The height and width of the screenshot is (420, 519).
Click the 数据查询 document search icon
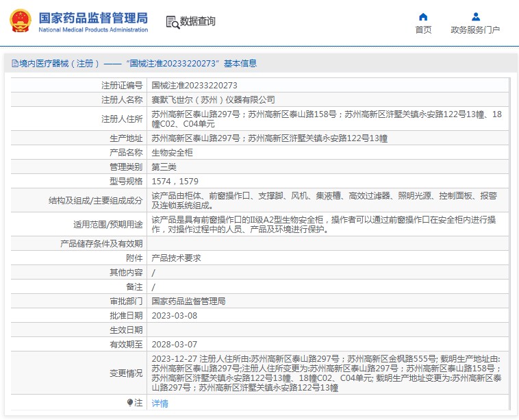point(172,22)
